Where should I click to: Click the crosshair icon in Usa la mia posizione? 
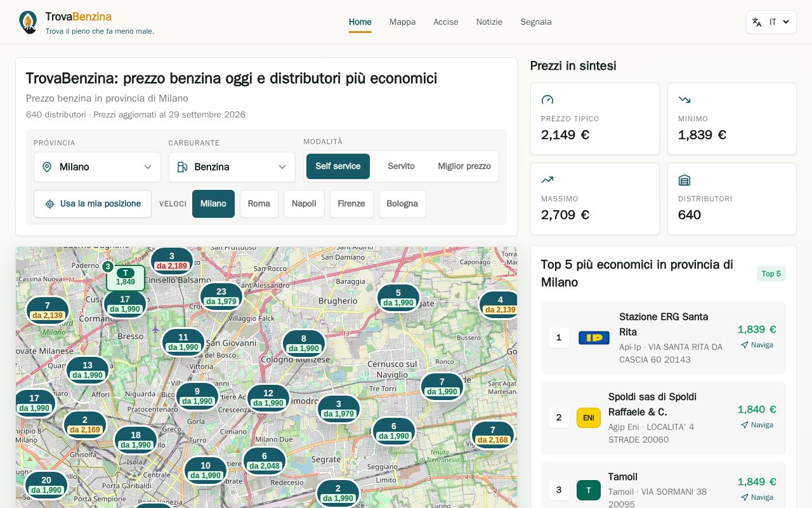(49, 204)
